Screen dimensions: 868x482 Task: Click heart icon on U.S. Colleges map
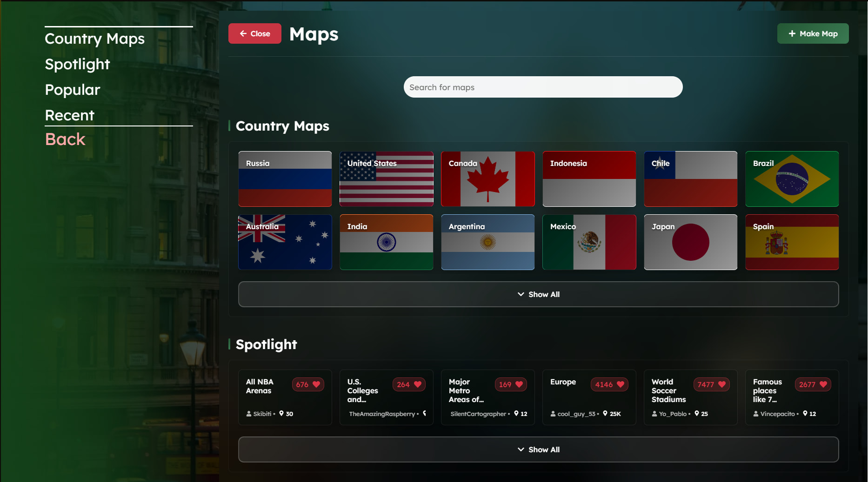(418, 384)
